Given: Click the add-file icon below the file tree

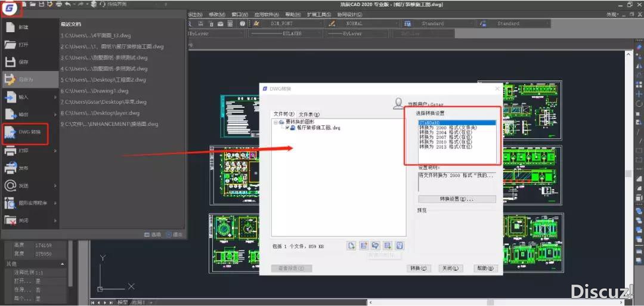Looking at the screenshot, I should click(x=352, y=245).
